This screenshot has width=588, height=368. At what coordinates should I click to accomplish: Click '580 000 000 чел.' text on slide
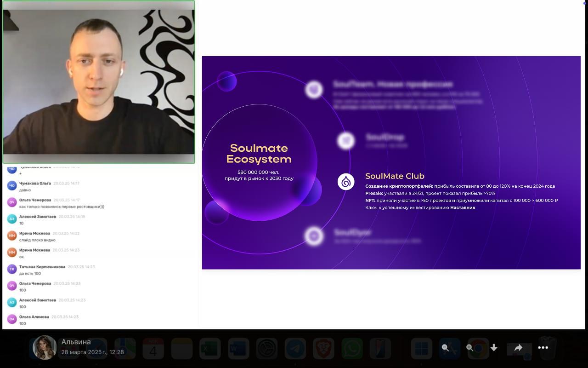[258, 172]
